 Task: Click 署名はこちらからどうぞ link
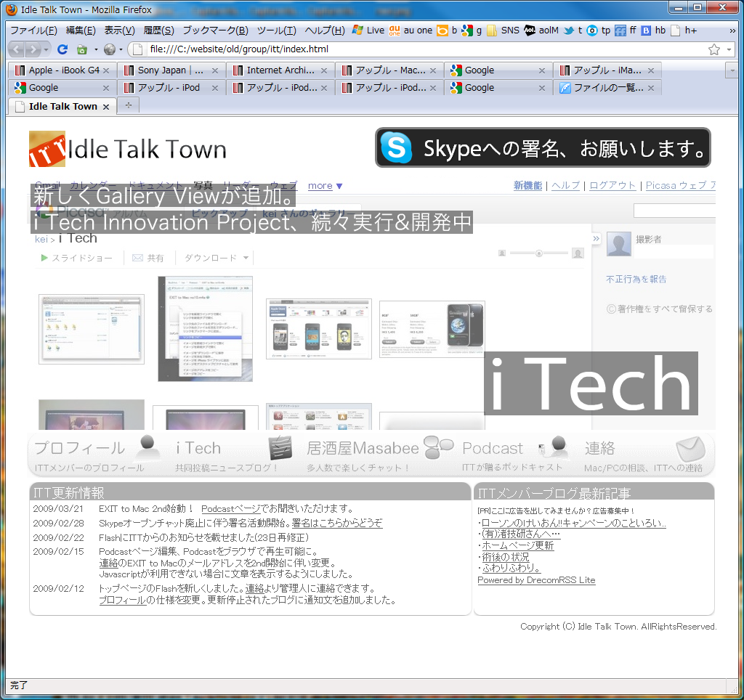[x=337, y=523]
